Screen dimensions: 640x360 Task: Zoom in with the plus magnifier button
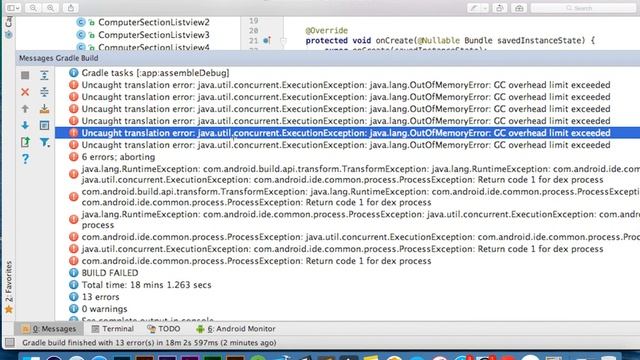[51, 8]
